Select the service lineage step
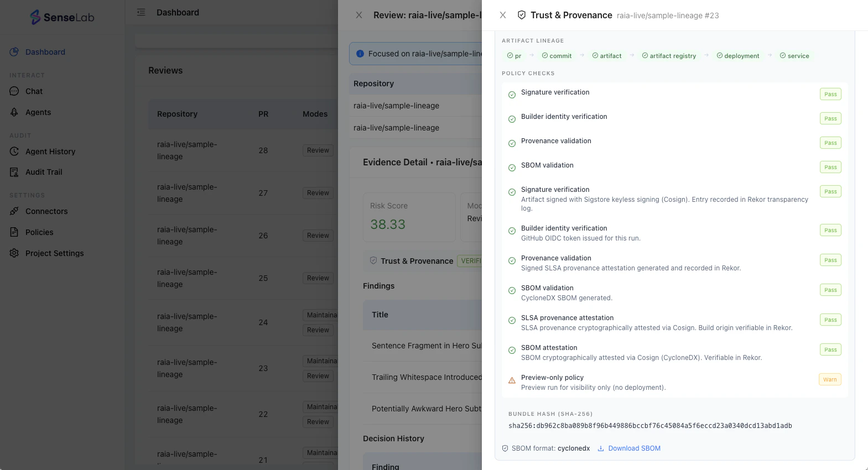This screenshot has height=470, width=868. (794, 56)
